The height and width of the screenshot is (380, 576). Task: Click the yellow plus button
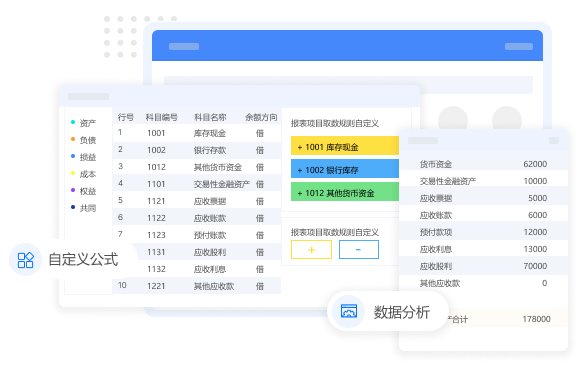pyautogui.click(x=312, y=250)
